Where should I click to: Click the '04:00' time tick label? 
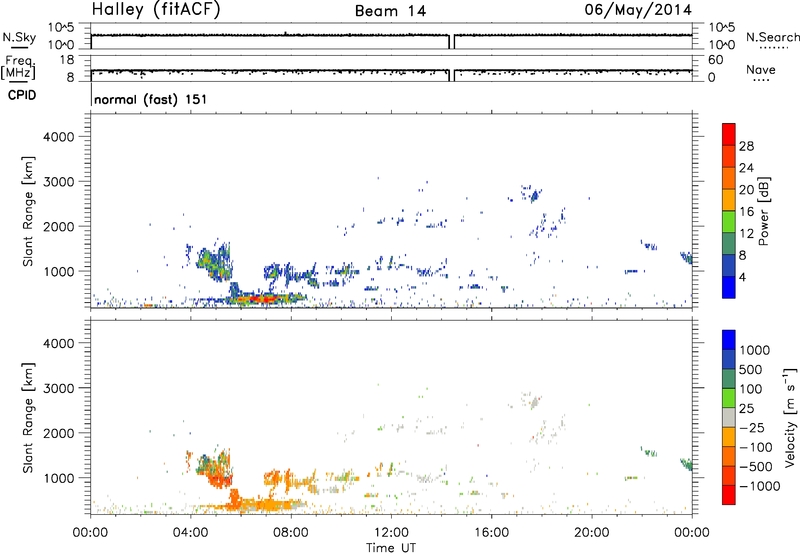(190, 533)
